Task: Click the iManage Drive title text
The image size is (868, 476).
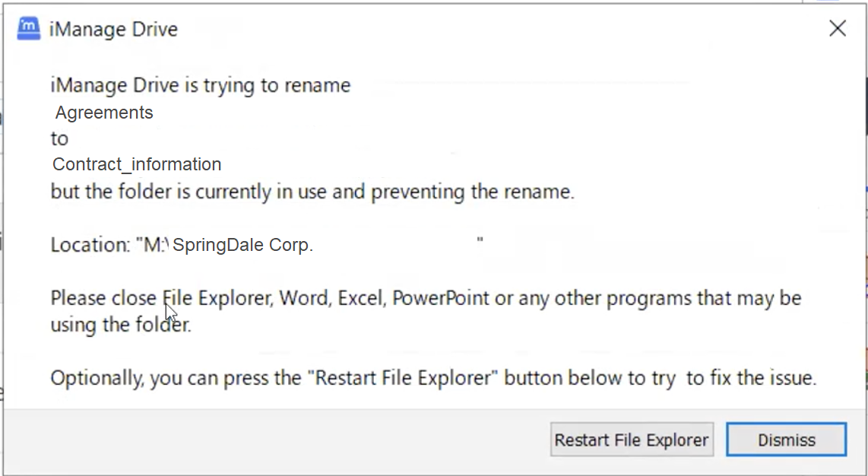Action: (113, 30)
